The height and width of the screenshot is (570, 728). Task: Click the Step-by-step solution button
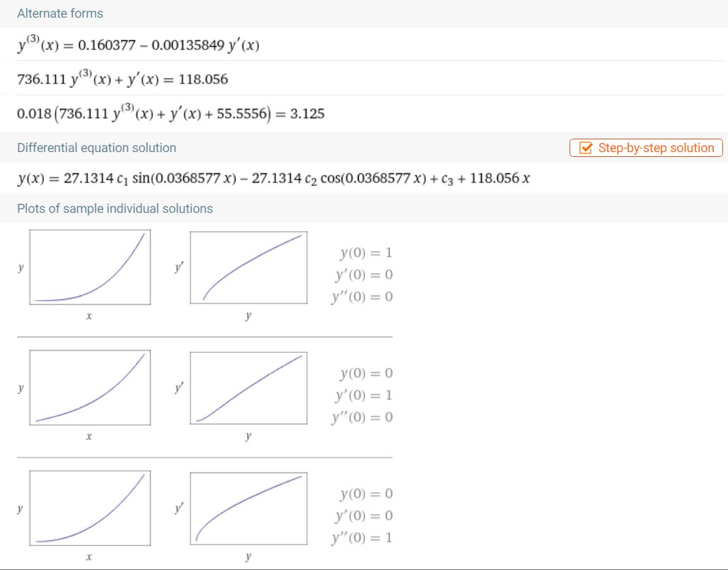(646, 148)
